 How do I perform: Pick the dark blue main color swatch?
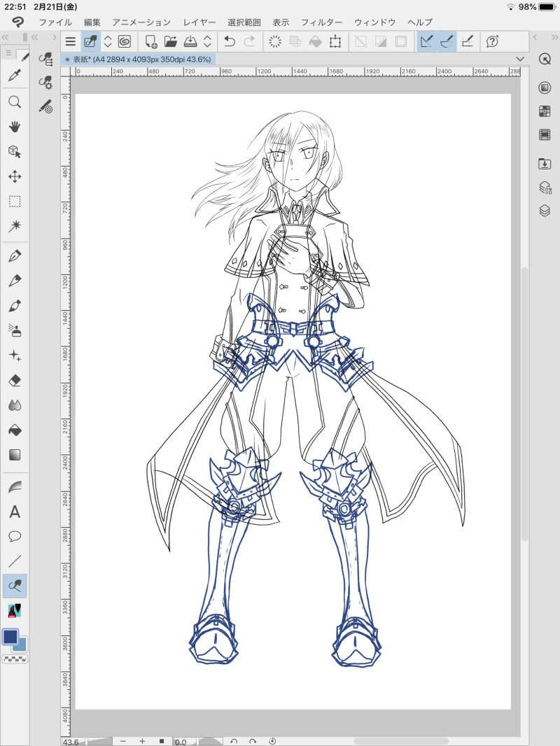coord(10,637)
